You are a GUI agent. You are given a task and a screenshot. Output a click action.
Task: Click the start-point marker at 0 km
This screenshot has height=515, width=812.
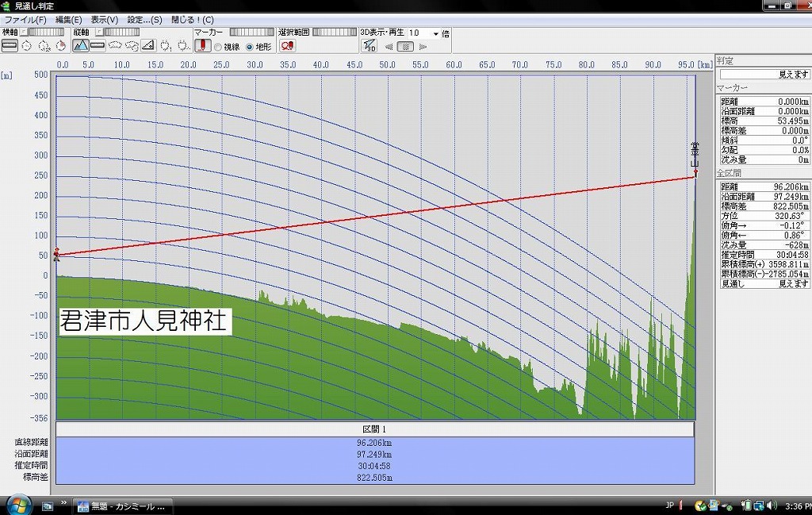[x=56, y=254]
